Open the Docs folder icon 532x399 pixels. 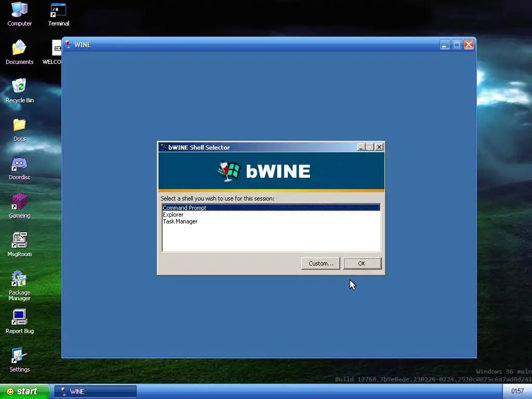[19, 129]
